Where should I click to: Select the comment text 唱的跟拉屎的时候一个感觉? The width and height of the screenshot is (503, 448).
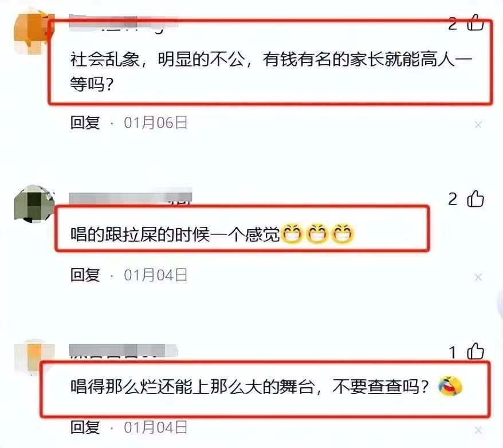click(175, 234)
